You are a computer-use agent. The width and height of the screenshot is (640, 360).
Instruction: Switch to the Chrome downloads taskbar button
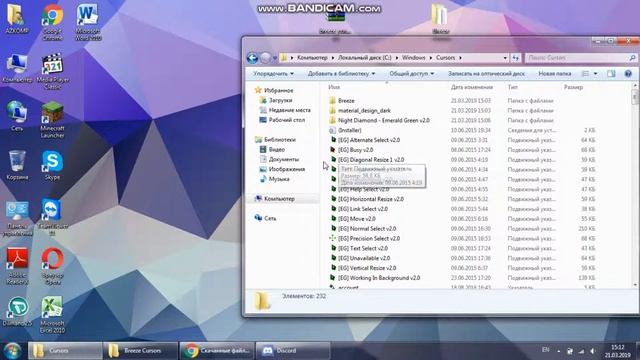coord(217,351)
